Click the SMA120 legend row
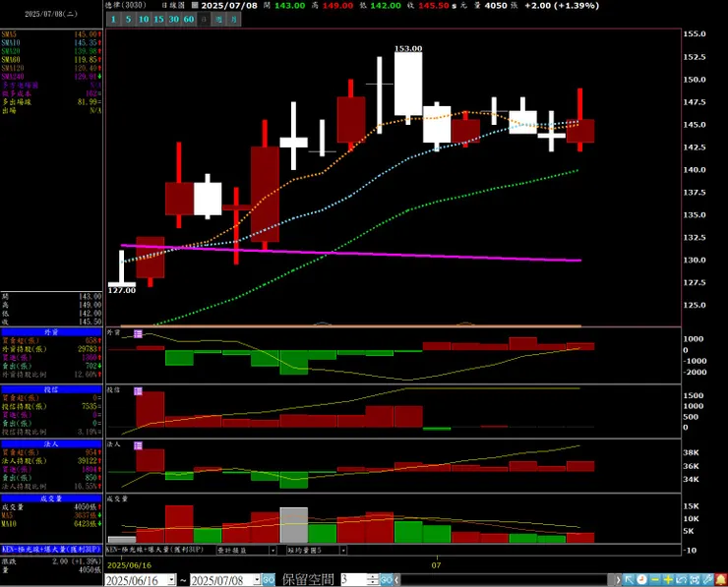The width and height of the screenshot is (728, 587). click(x=51, y=68)
